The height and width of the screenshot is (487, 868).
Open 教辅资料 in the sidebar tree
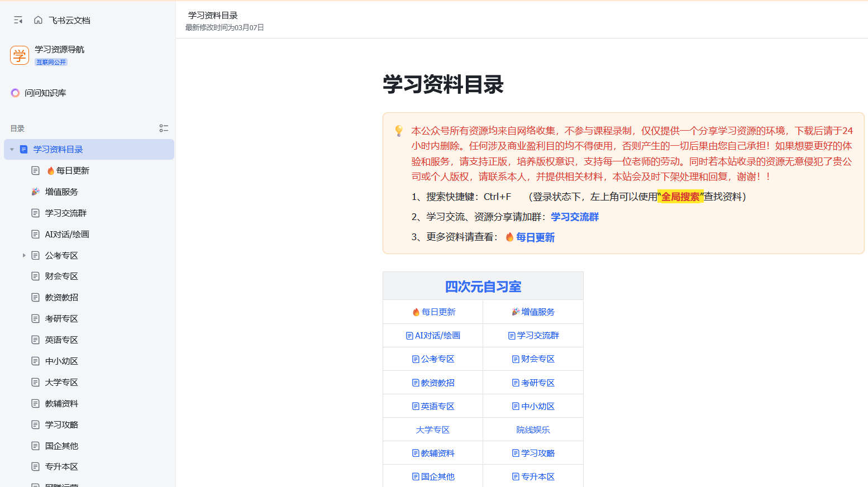click(61, 404)
